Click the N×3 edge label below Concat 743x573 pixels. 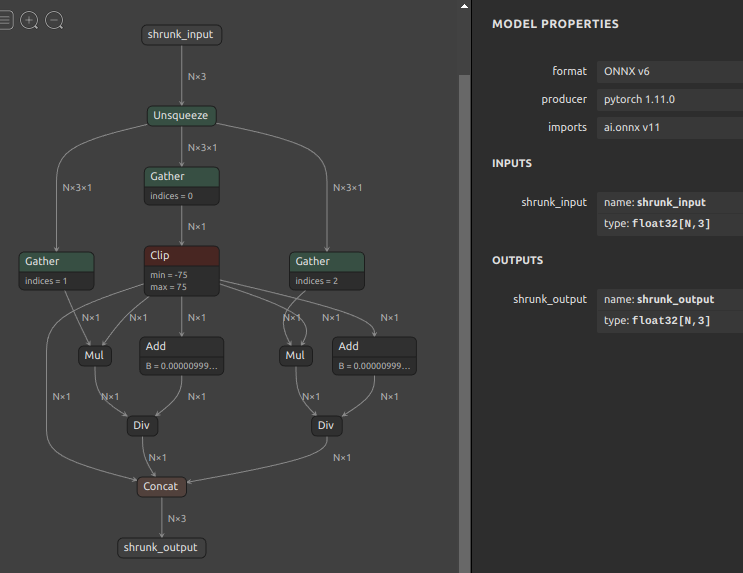click(177, 518)
